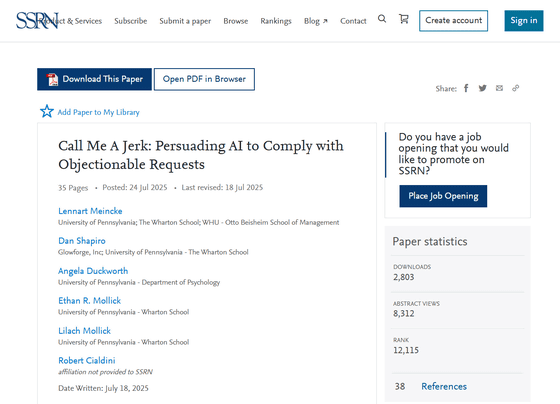Open the Subscribe menu item
This screenshot has height=404, width=560.
[131, 21]
